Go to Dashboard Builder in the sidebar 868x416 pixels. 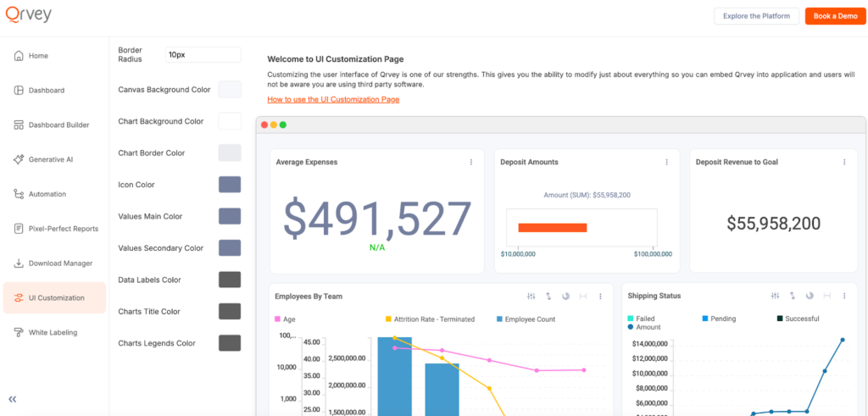58,125
